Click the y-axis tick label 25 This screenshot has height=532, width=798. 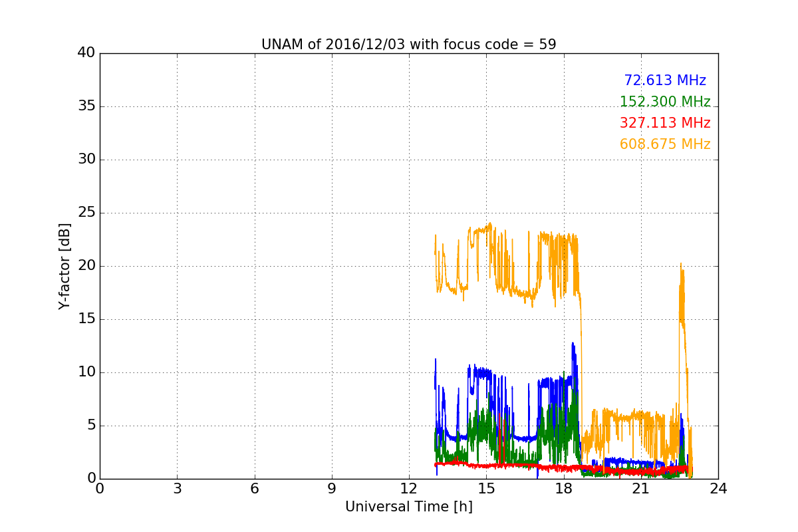(86, 213)
